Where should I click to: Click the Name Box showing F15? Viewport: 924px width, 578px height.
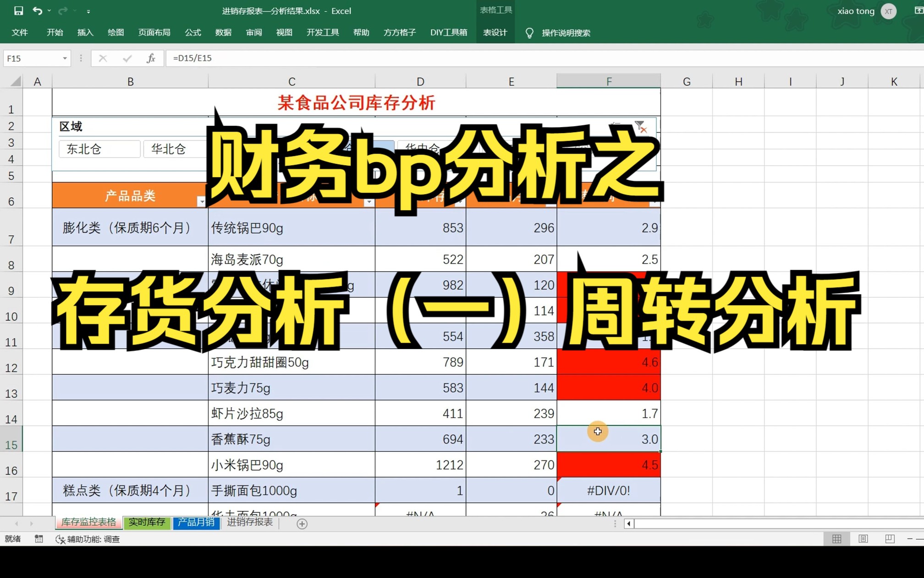[x=32, y=58]
